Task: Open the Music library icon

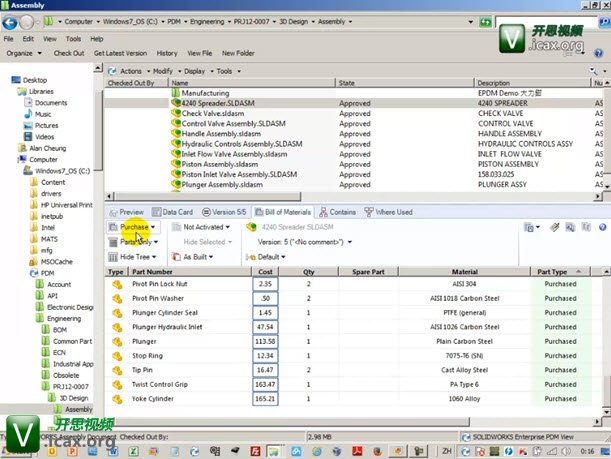Action: [x=26, y=114]
